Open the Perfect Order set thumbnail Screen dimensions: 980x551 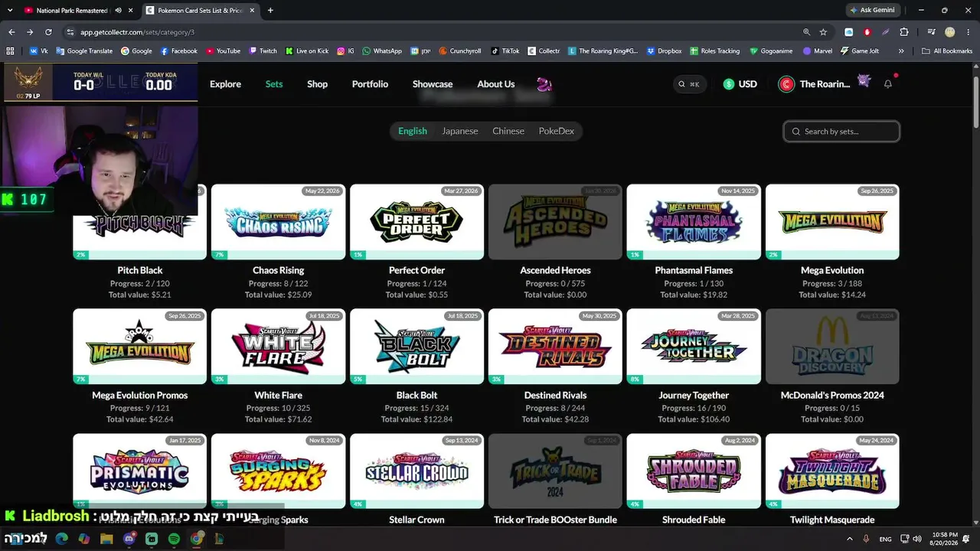(416, 222)
